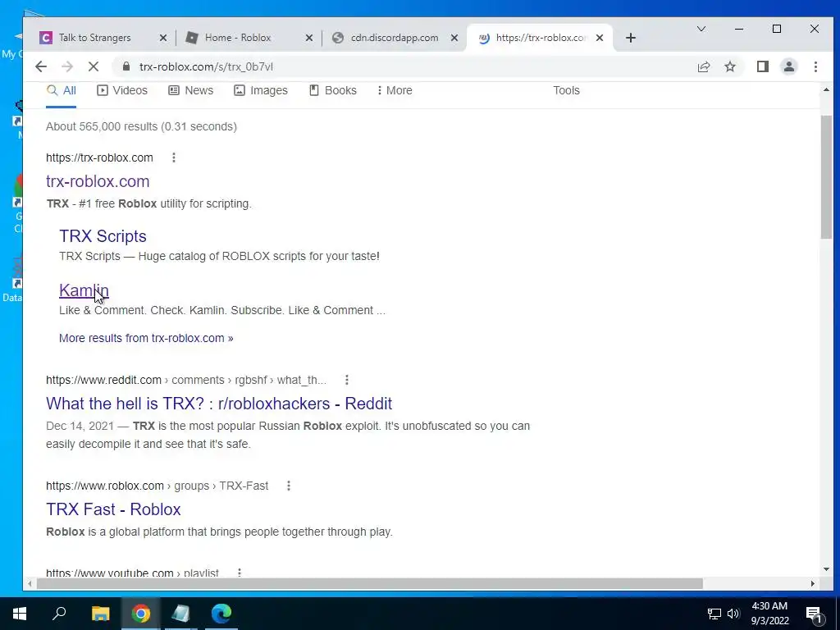Open the Windows Start menu
The image size is (840, 630).
click(20, 614)
